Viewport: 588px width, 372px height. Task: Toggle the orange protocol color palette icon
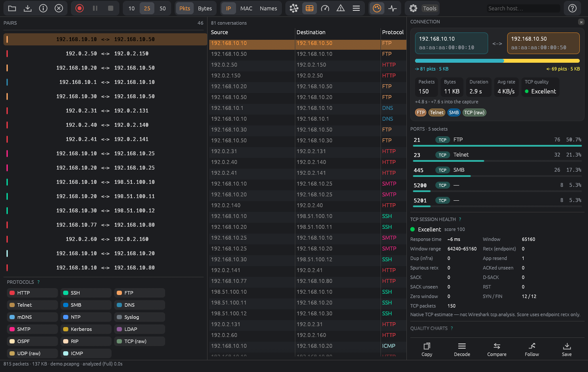377,8
